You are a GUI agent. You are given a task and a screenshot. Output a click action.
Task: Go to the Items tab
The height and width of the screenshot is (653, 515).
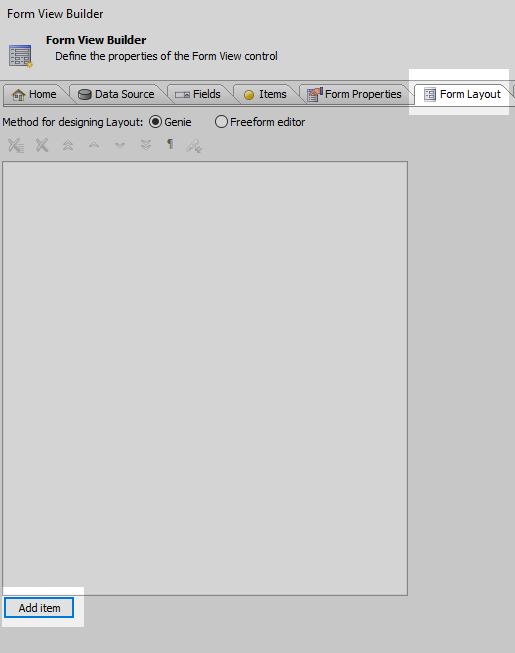click(265, 95)
